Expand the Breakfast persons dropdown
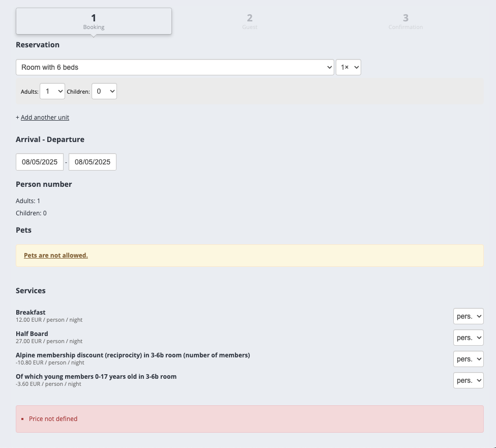 [x=469, y=316]
